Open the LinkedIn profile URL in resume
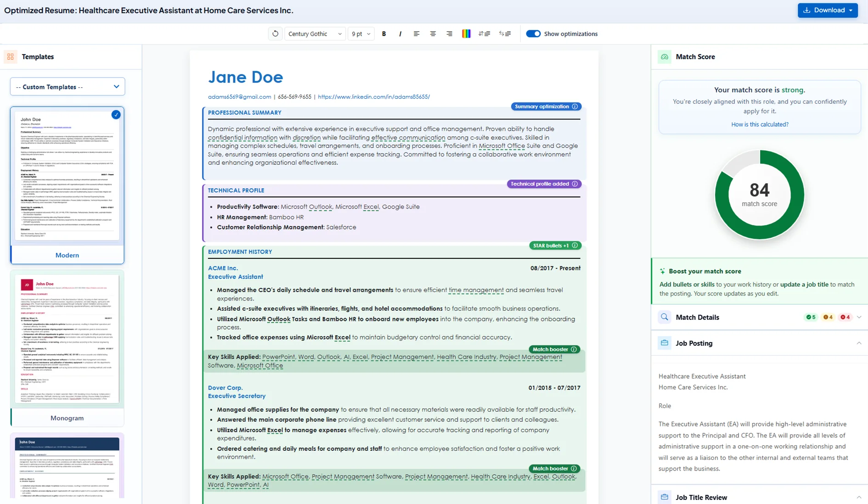Viewport: 868px width, 504px height. point(374,97)
